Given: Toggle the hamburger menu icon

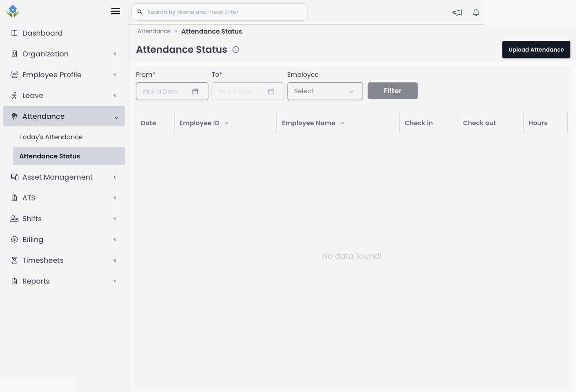Looking at the screenshot, I should 116,11.
